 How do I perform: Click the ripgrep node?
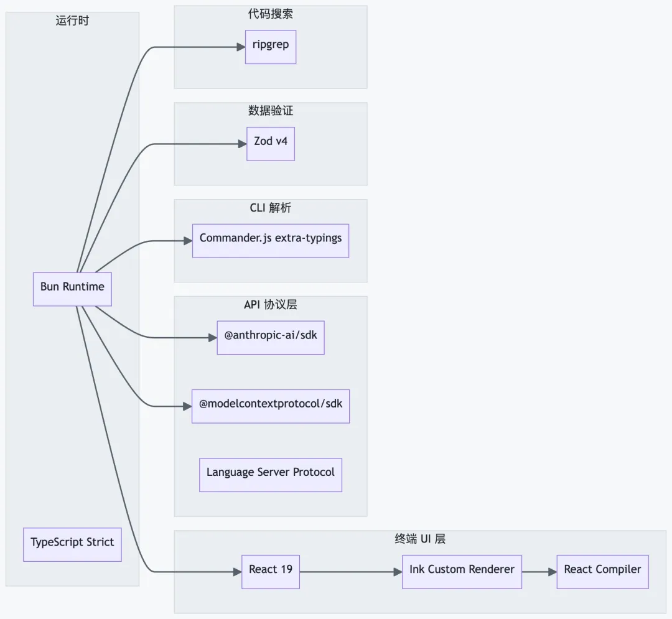[271, 47]
